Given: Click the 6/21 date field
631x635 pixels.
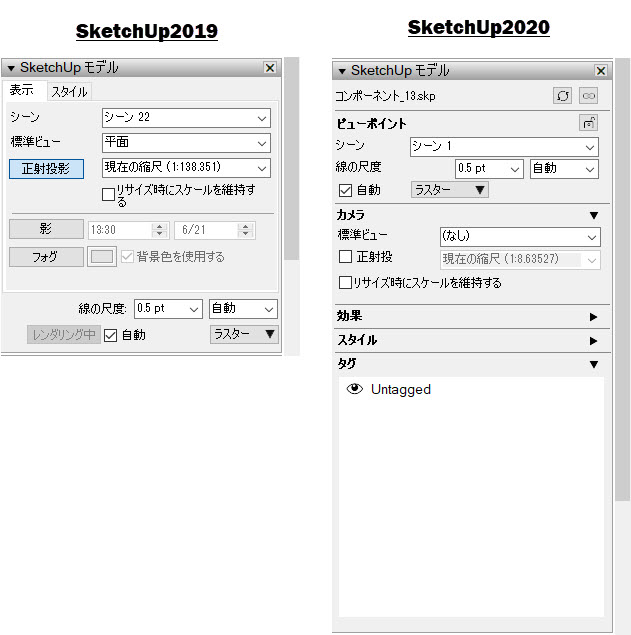Looking at the screenshot, I should tap(206, 230).
